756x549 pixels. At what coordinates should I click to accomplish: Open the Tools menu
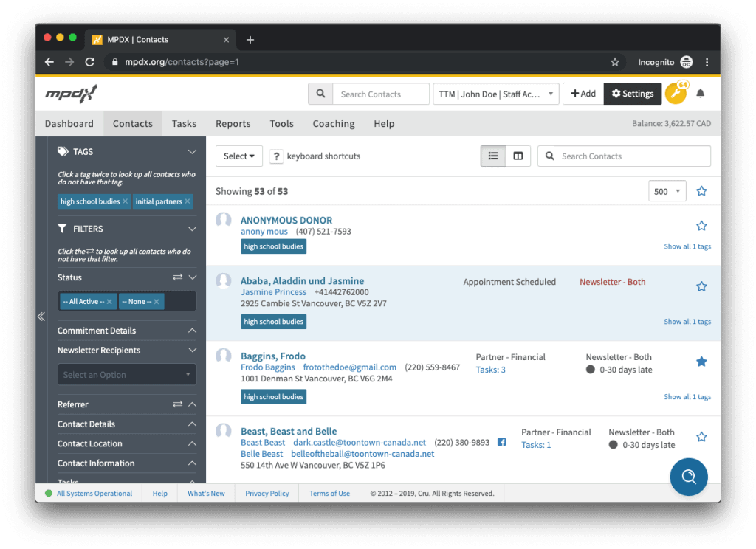pos(281,123)
